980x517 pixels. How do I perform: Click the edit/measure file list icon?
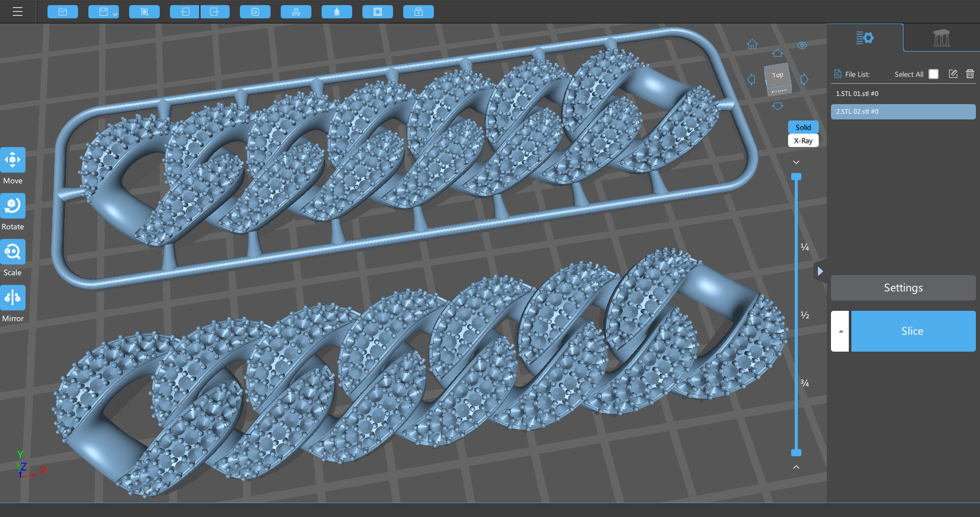tap(953, 74)
